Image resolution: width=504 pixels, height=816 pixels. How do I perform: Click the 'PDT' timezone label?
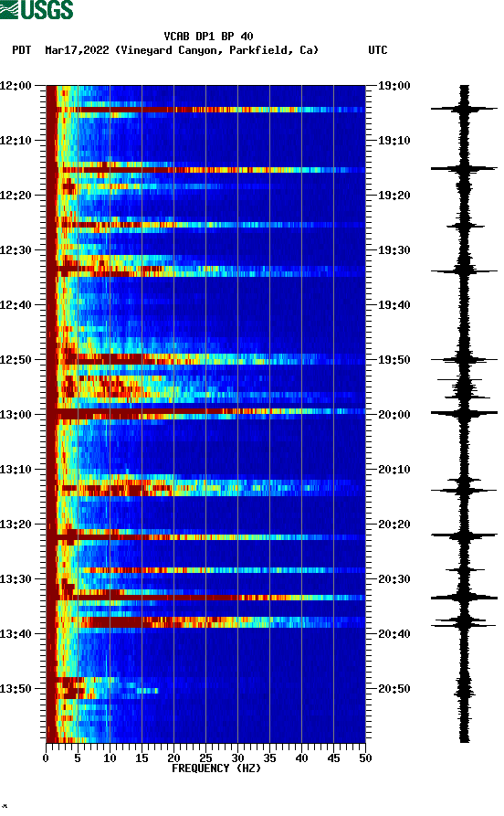point(21,50)
